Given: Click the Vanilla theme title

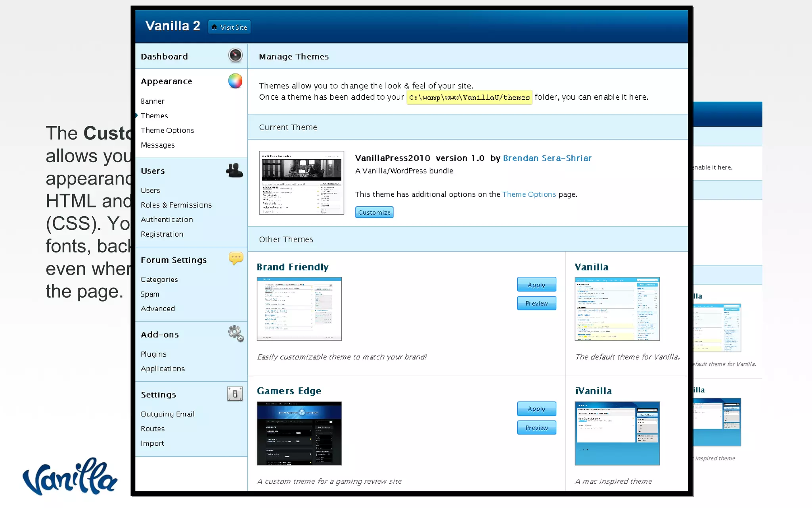Looking at the screenshot, I should (x=592, y=267).
